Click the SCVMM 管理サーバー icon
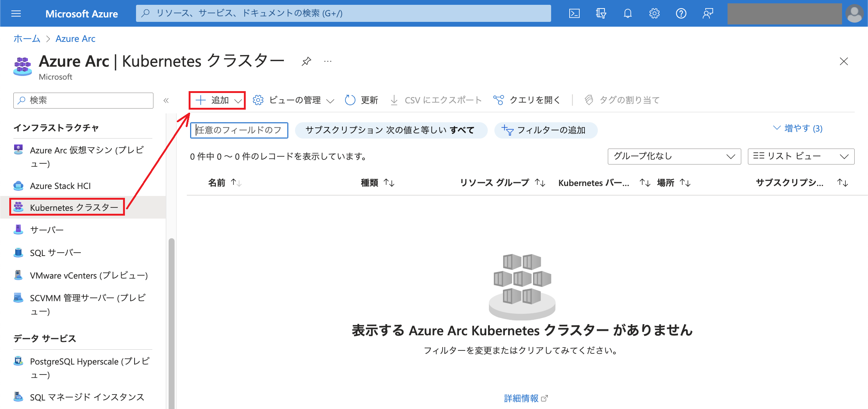868x409 pixels. click(18, 297)
